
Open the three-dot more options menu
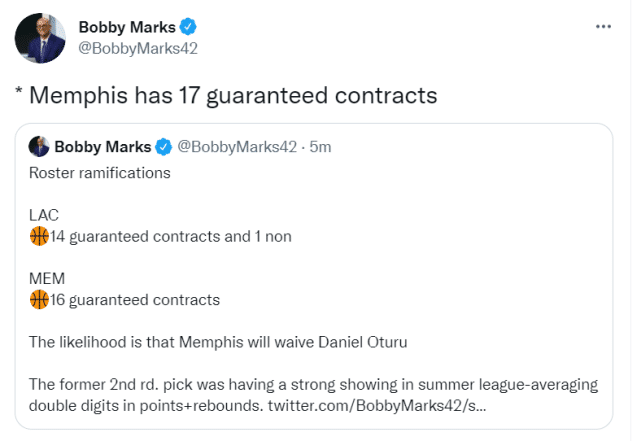coord(603,27)
